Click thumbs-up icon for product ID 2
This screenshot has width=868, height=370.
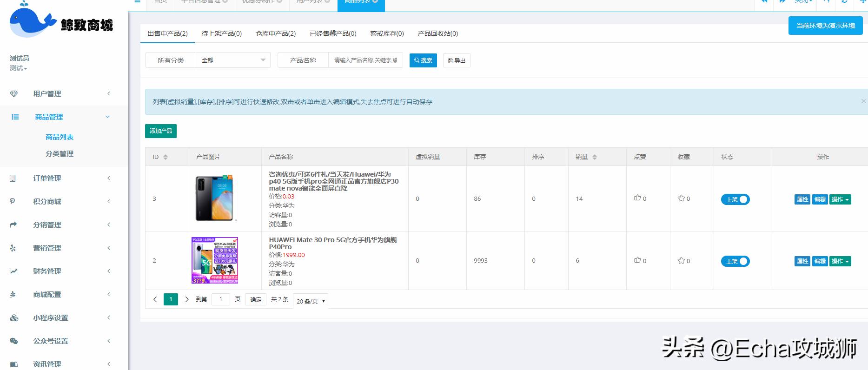[637, 260]
